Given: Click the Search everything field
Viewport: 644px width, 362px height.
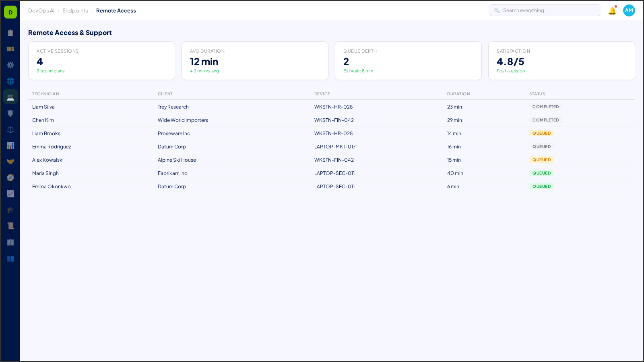Looking at the screenshot, I should [x=545, y=10].
